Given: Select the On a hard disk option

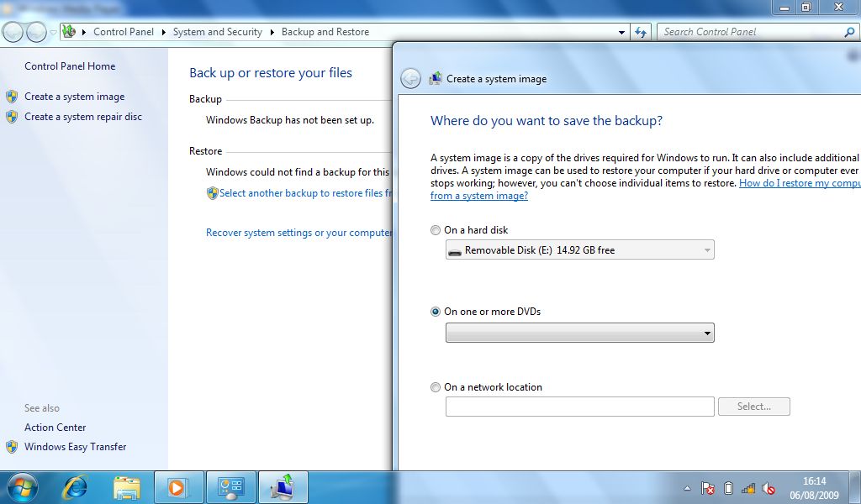Looking at the screenshot, I should pos(436,230).
